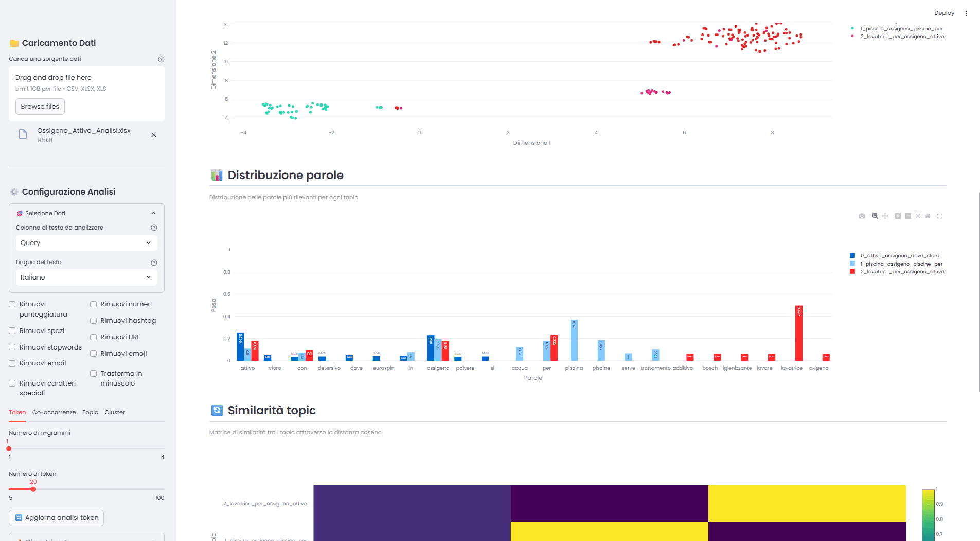Open the Query column dropdown

(86, 243)
